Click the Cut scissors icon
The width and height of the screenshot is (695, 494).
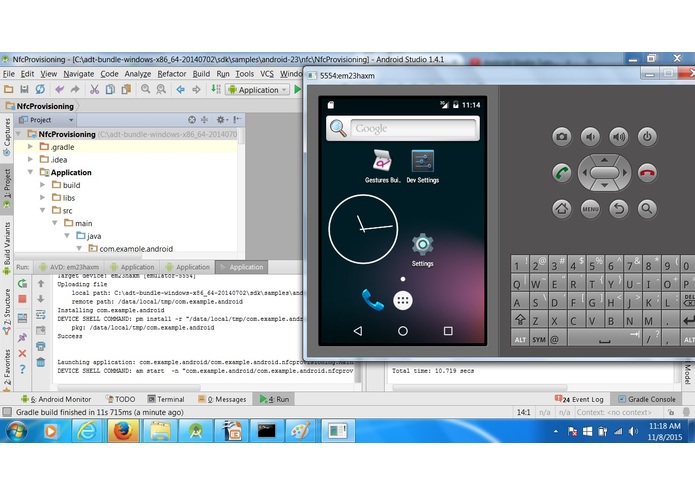(x=94, y=89)
